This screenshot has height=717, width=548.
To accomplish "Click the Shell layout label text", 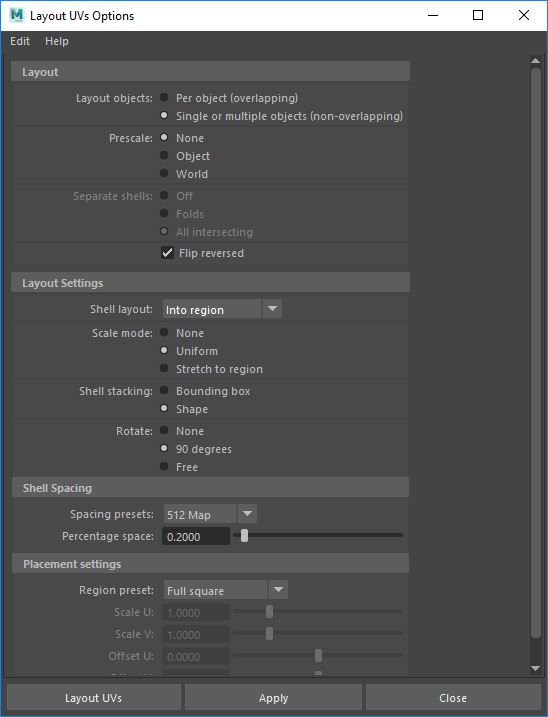I will coord(121,309).
